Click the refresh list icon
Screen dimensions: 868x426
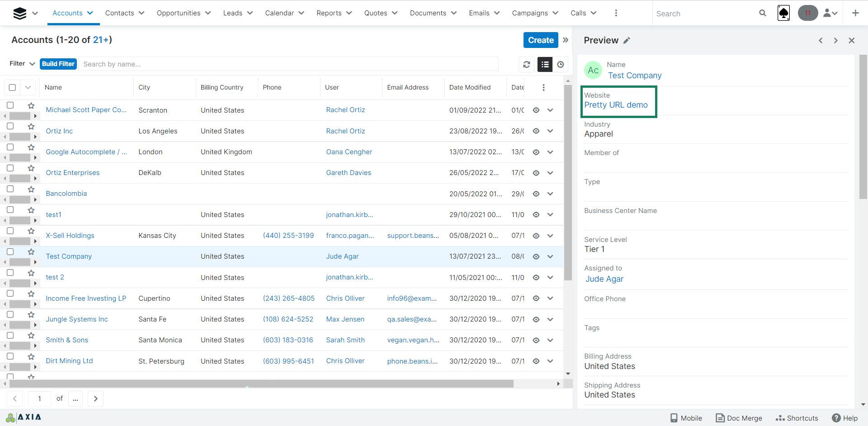pos(527,65)
